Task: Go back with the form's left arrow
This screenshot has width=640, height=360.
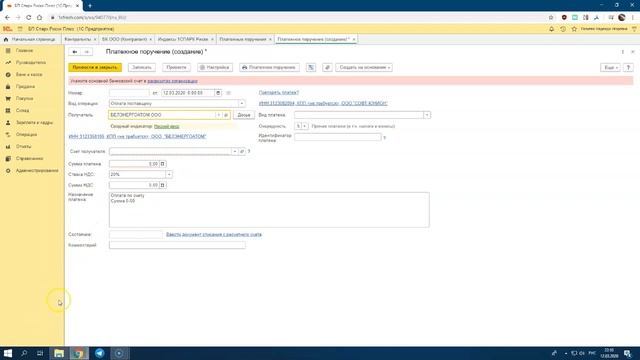Action: pyautogui.click(x=75, y=52)
